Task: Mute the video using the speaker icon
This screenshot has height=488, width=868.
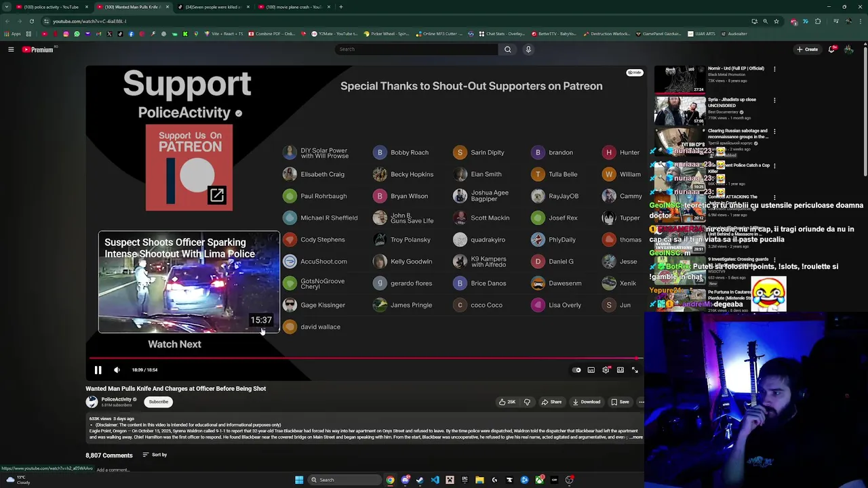Action: click(117, 370)
